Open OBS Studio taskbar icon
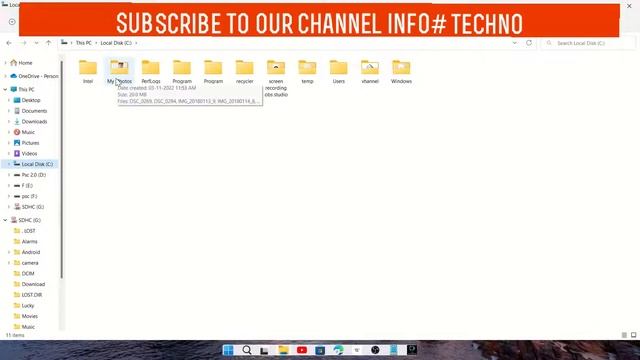 coord(375,350)
